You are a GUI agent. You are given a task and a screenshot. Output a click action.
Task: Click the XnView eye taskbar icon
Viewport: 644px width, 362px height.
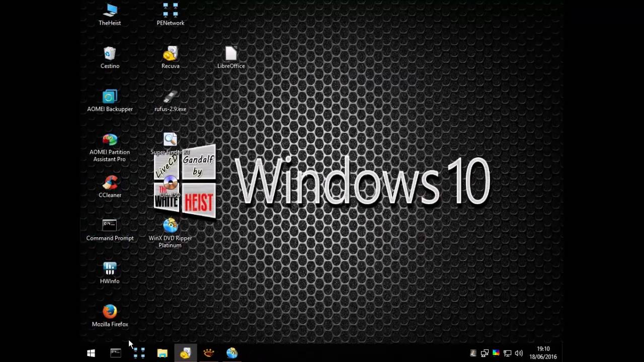pyautogui.click(x=208, y=353)
